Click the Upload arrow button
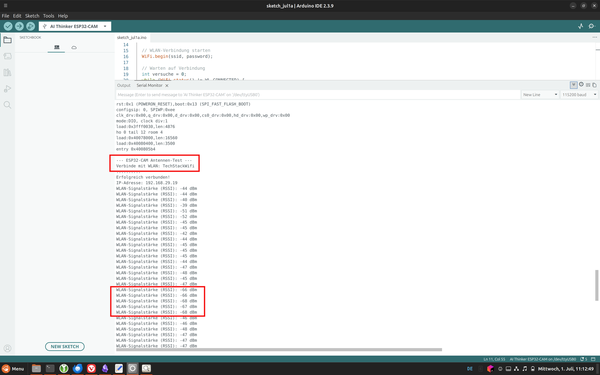600x375 pixels. (x=19, y=26)
